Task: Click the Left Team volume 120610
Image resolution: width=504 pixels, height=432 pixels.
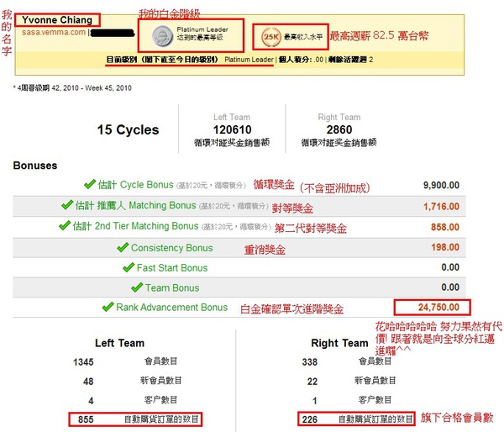Action: [233, 129]
